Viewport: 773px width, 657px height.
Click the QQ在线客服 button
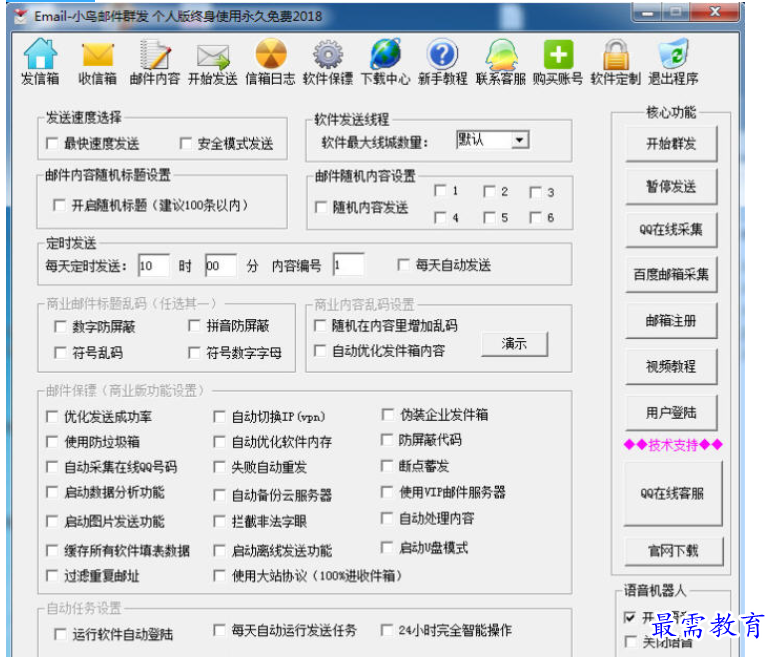pyautogui.click(x=673, y=493)
